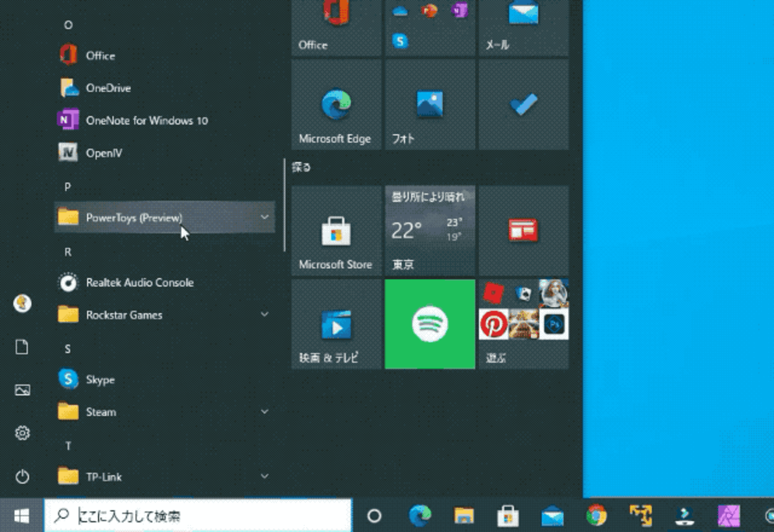Expand the Steam folder chevron
Image resolution: width=774 pixels, height=532 pixels.
(264, 411)
